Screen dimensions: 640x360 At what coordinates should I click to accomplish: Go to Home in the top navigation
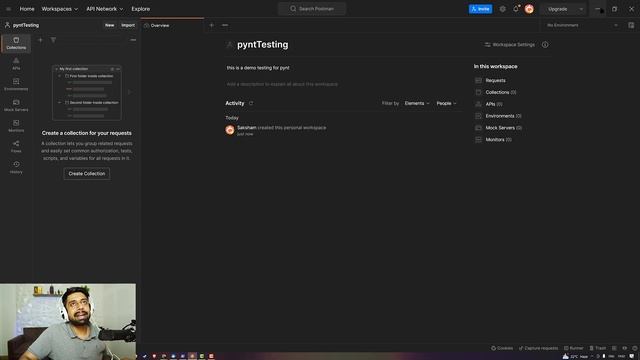pos(27,9)
